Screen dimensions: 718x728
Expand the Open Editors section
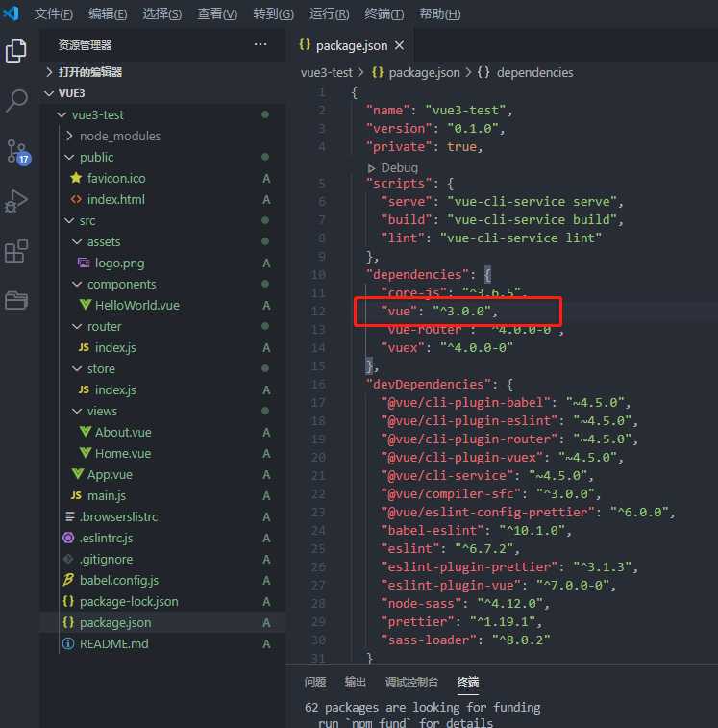[x=49, y=72]
